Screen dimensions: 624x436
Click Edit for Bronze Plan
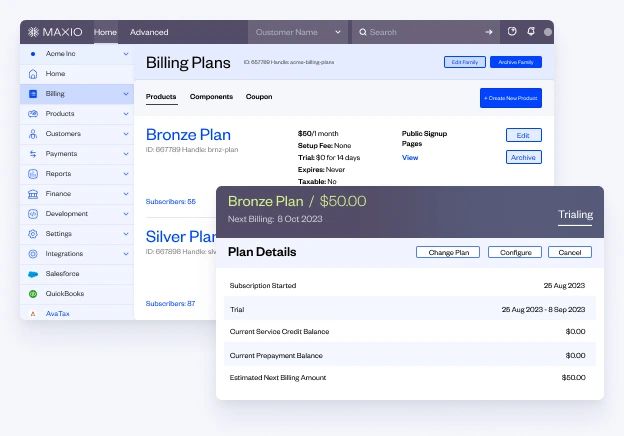524,135
